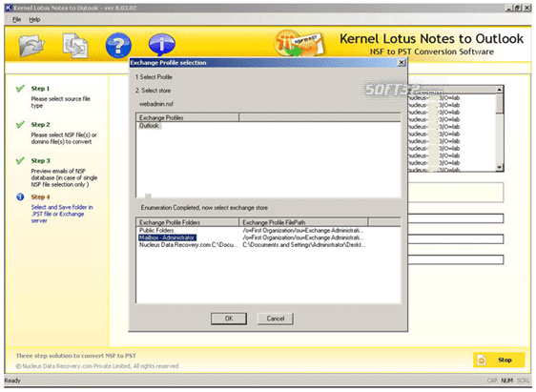Click the Exchange Profile FilePath column header
The image size is (536, 392).
pyautogui.click(x=303, y=222)
